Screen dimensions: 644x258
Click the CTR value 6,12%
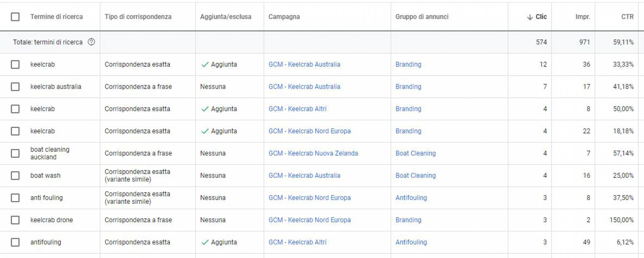click(x=625, y=242)
